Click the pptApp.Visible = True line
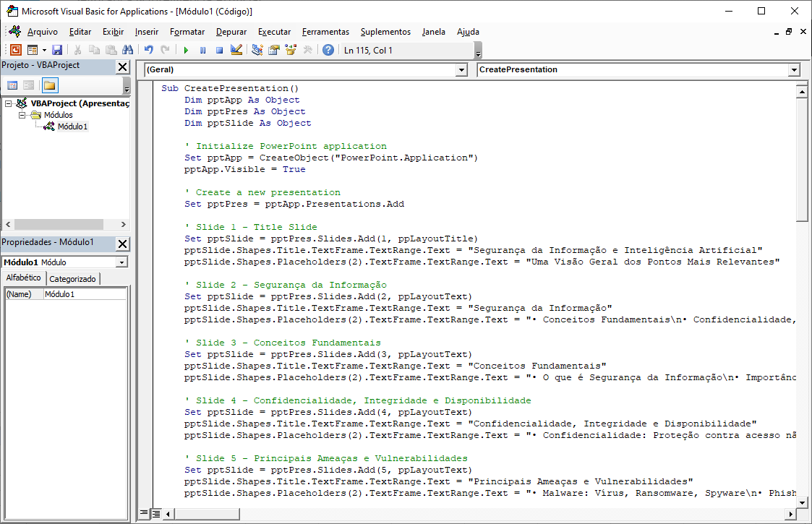Image resolution: width=812 pixels, height=524 pixels. click(245, 169)
